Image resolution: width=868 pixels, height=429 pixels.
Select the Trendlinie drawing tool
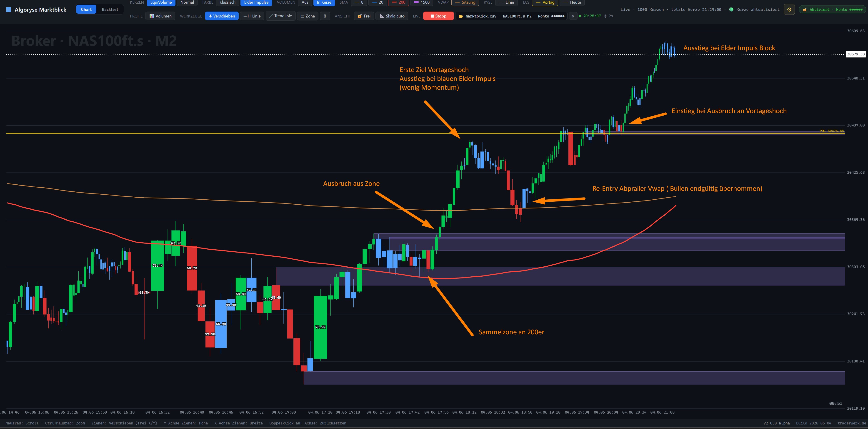(x=281, y=16)
